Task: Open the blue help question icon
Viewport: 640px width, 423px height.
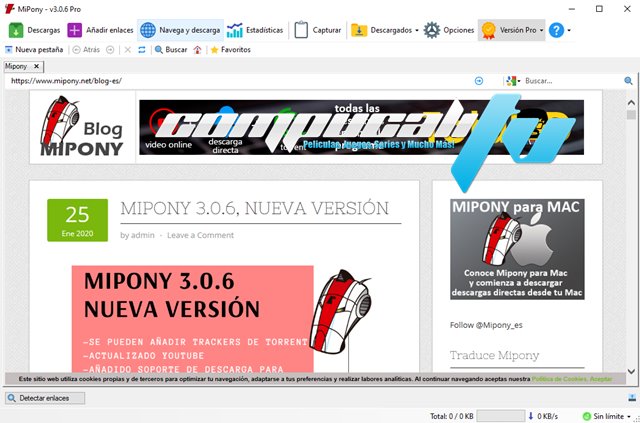Action: [x=556, y=30]
